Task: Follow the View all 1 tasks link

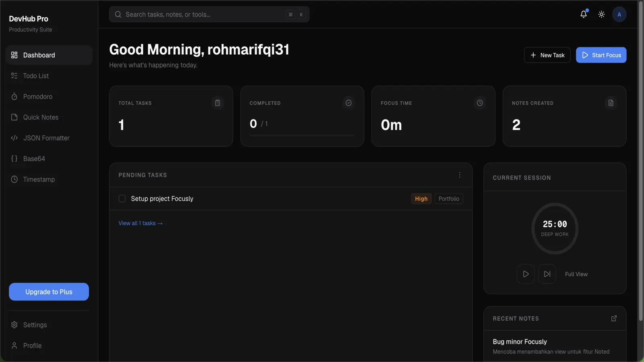Action: click(x=140, y=223)
